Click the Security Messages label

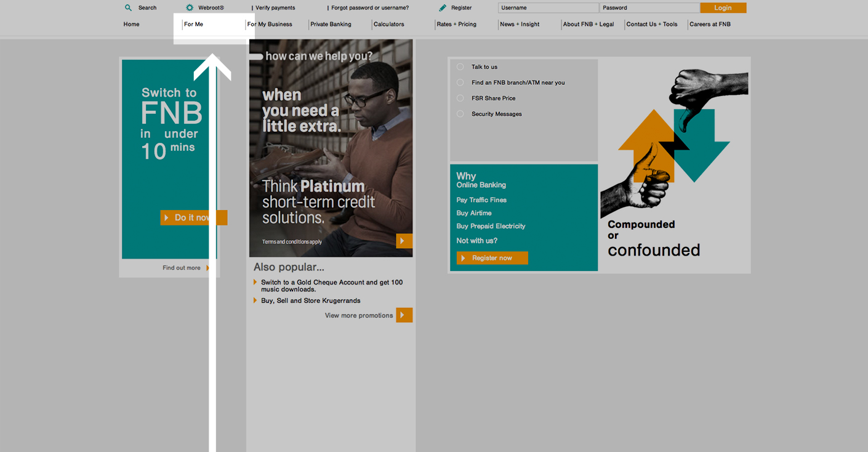[497, 114]
